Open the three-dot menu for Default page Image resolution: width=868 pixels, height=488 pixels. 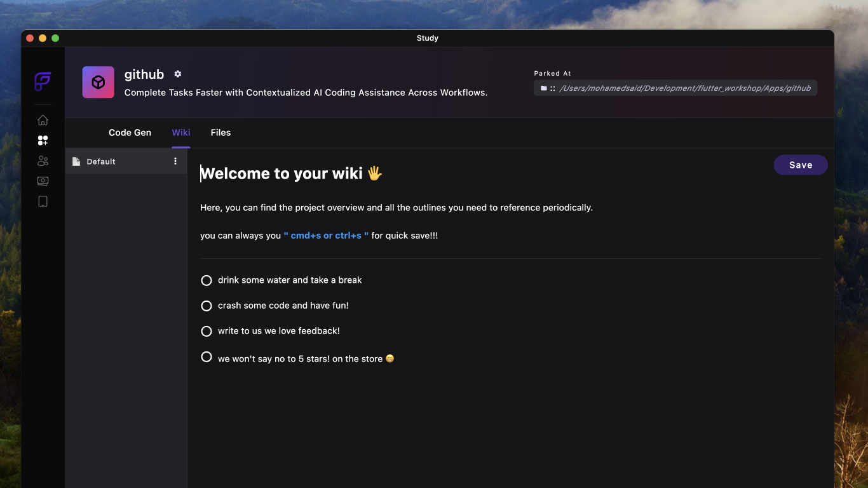pos(175,161)
